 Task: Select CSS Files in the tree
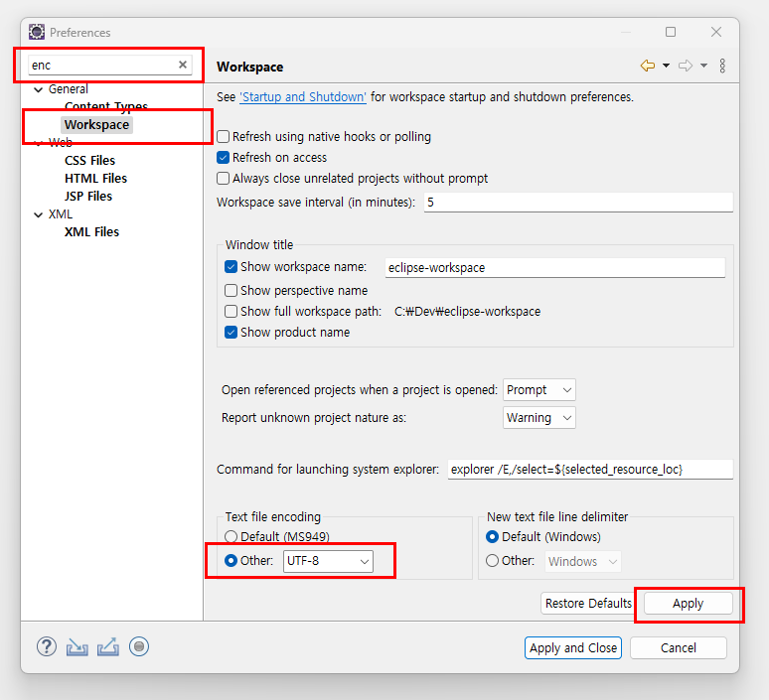89,160
